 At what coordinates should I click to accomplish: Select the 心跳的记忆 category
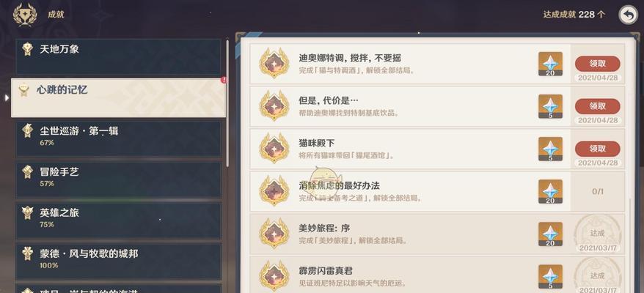(x=118, y=97)
